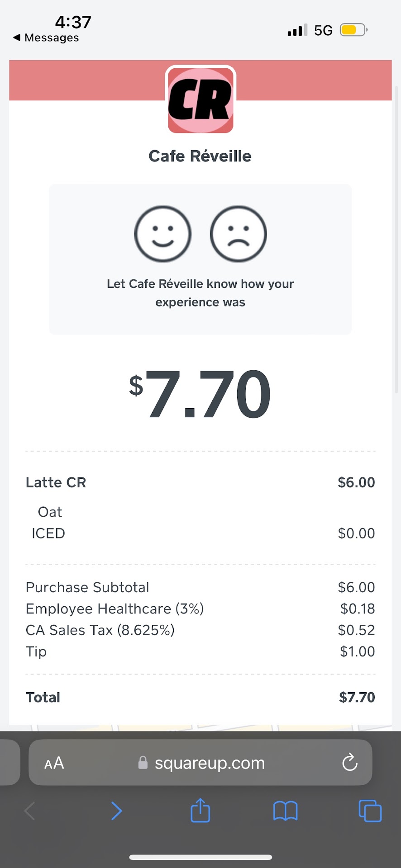Tap the Employee Healthcare (3%) row
The image size is (401, 868).
(115, 609)
